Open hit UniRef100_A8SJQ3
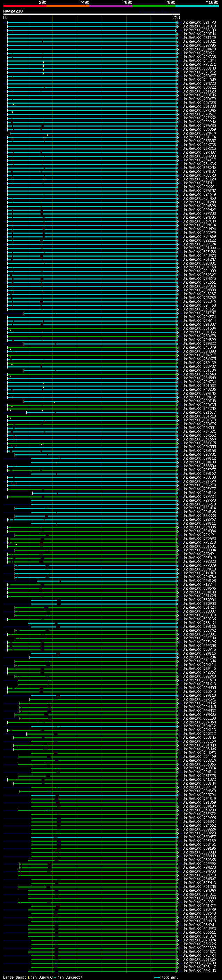 [199, 30]
